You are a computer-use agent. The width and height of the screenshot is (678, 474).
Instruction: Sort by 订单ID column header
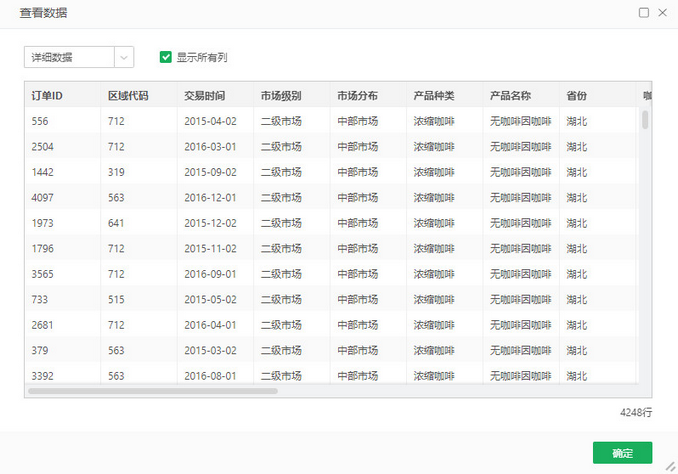[48, 96]
